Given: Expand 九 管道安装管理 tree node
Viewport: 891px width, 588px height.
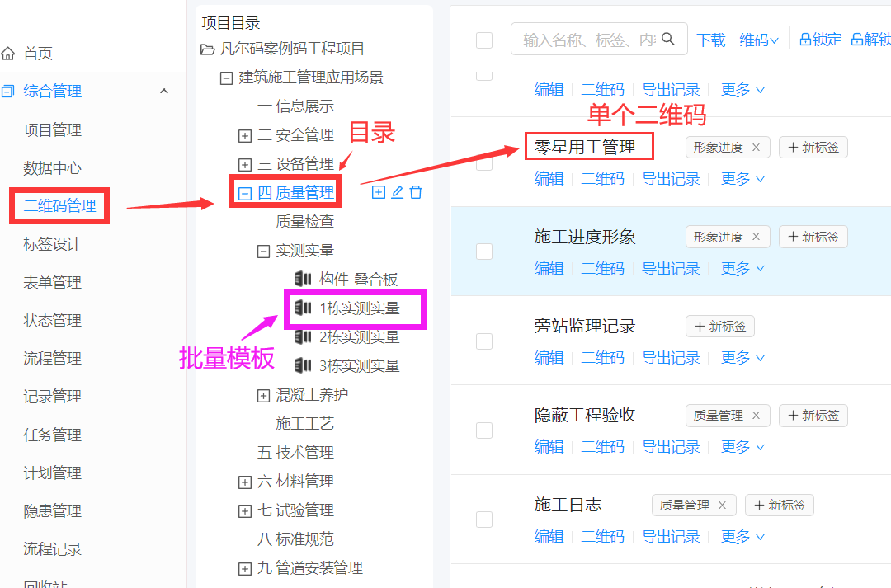Looking at the screenshot, I should (x=245, y=569).
